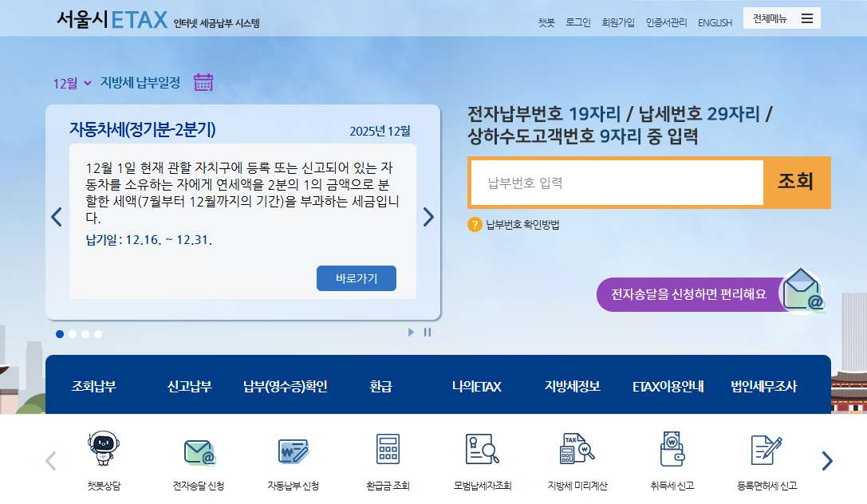Open 환급금 조회 with the calculator icon
Viewport: 867px width, 504px height.
388,451
